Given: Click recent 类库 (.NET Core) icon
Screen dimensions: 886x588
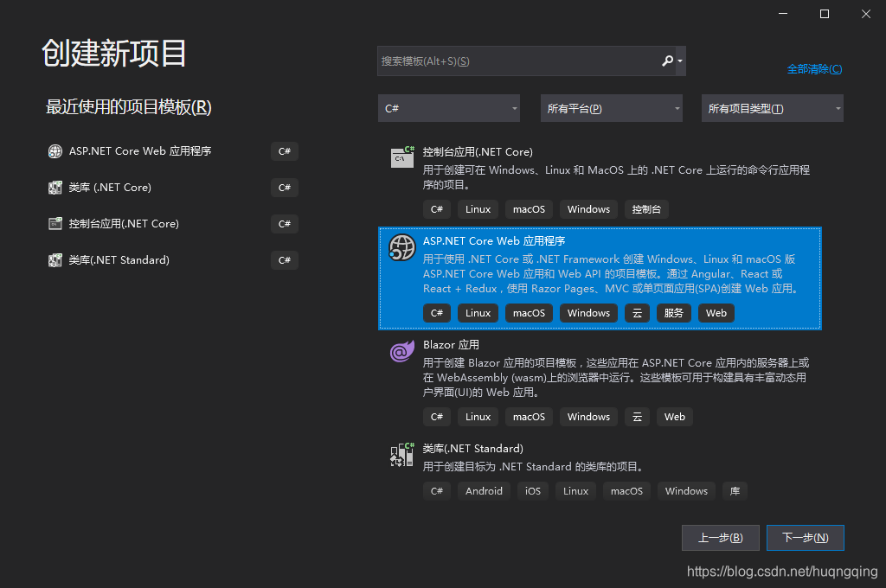Looking at the screenshot, I should click(x=55, y=188).
